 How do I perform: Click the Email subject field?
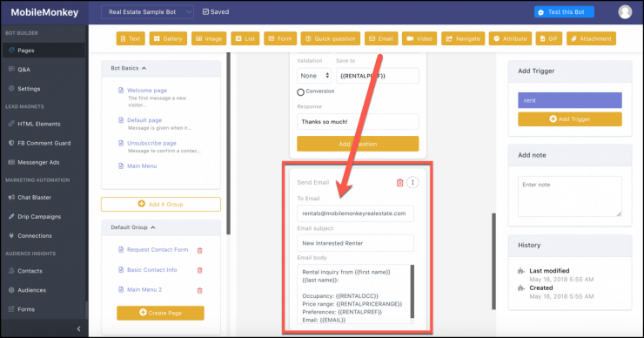pos(355,243)
